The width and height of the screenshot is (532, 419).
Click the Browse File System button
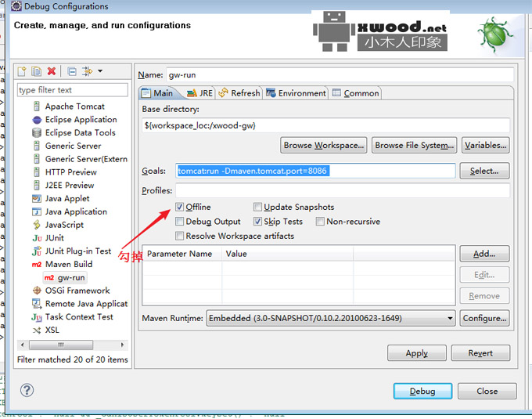[415, 146]
